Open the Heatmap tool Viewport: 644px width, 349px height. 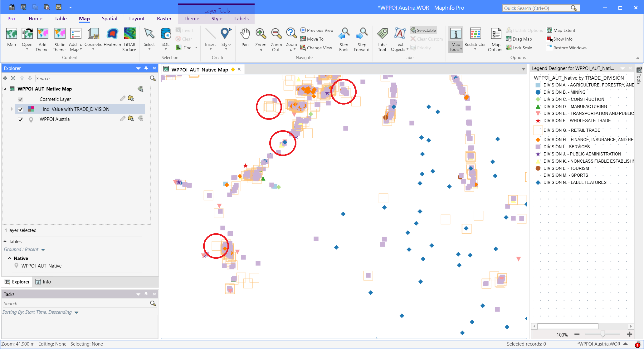[112, 37]
